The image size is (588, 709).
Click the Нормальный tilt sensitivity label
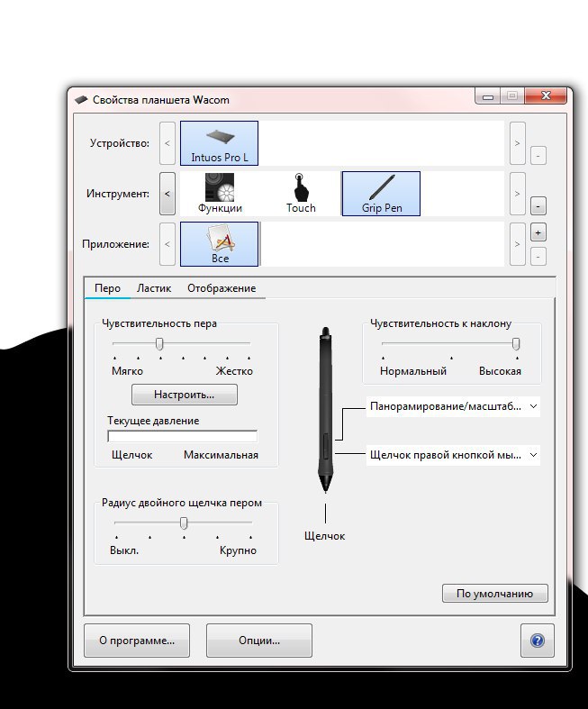pos(413,371)
